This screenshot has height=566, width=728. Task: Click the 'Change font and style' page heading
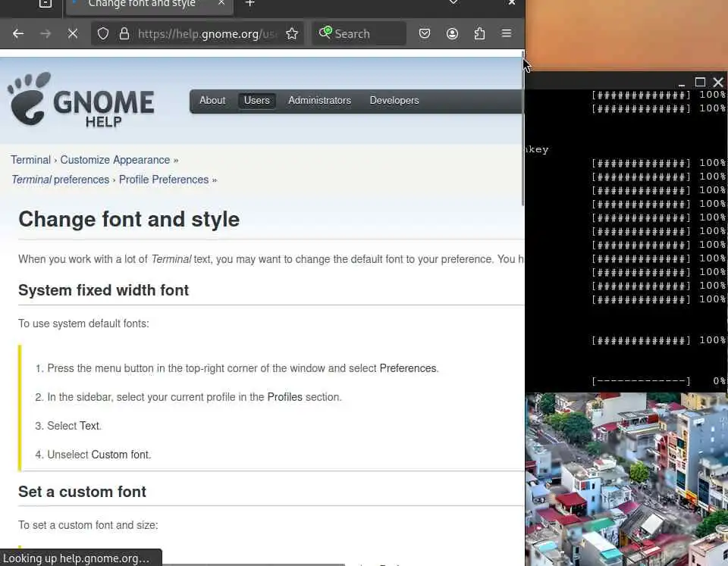(129, 220)
